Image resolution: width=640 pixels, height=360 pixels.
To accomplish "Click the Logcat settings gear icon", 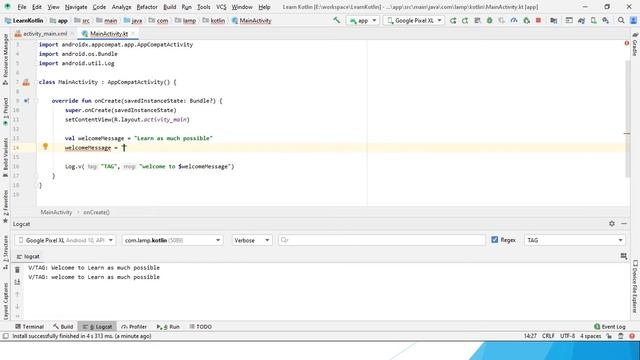I will pyautogui.click(x=612, y=224).
